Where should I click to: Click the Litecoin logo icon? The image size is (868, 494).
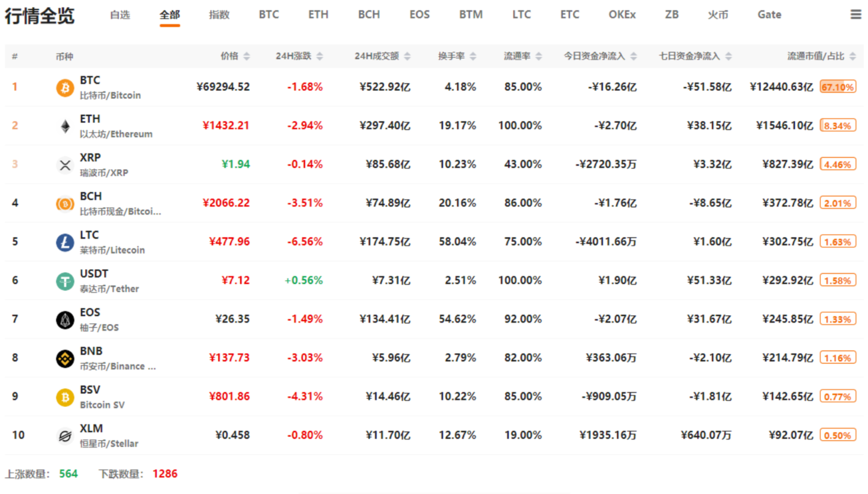[65, 242]
